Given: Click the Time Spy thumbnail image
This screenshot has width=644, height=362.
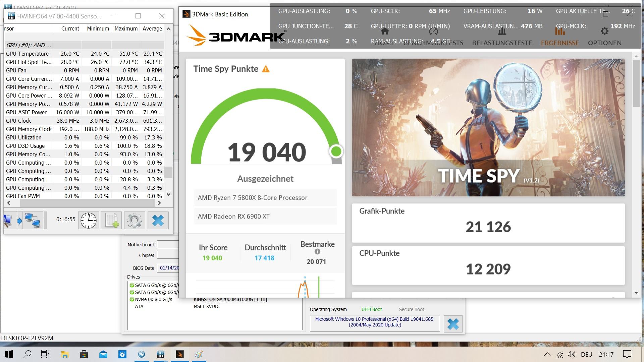Looking at the screenshot, I should (x=488, y=127).
